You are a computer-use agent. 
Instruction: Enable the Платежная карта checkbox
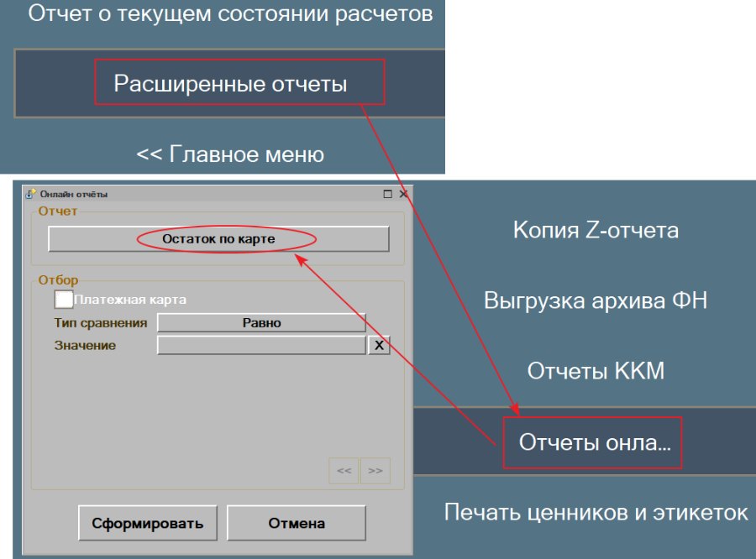click(64, 300)
